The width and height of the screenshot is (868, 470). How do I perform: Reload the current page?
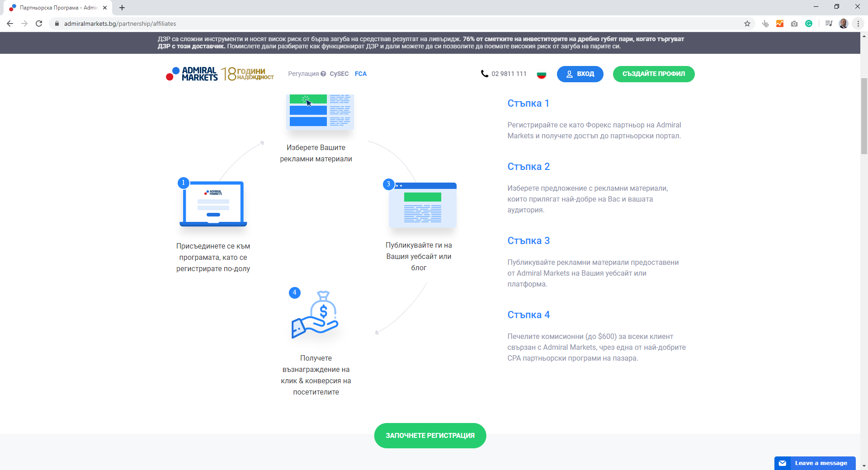tap(39, 23)
